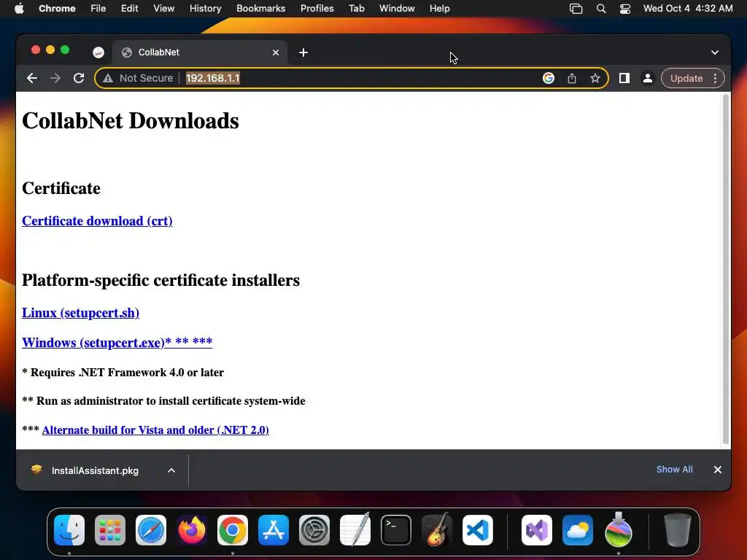Image resolution: width=747 pixels, height=560 pixels.
Task: Click Show All downloads
Action: coord(675,470)
